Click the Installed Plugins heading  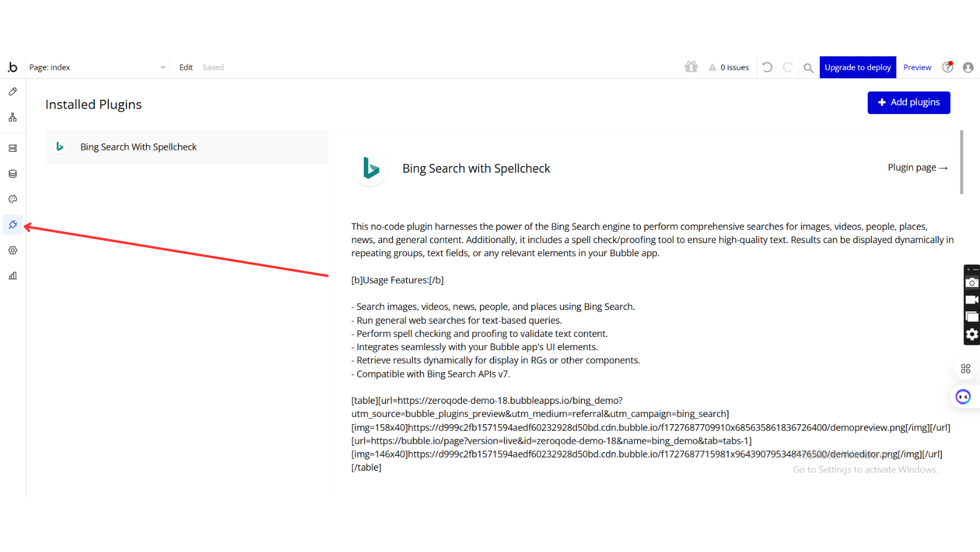(94, 105)
